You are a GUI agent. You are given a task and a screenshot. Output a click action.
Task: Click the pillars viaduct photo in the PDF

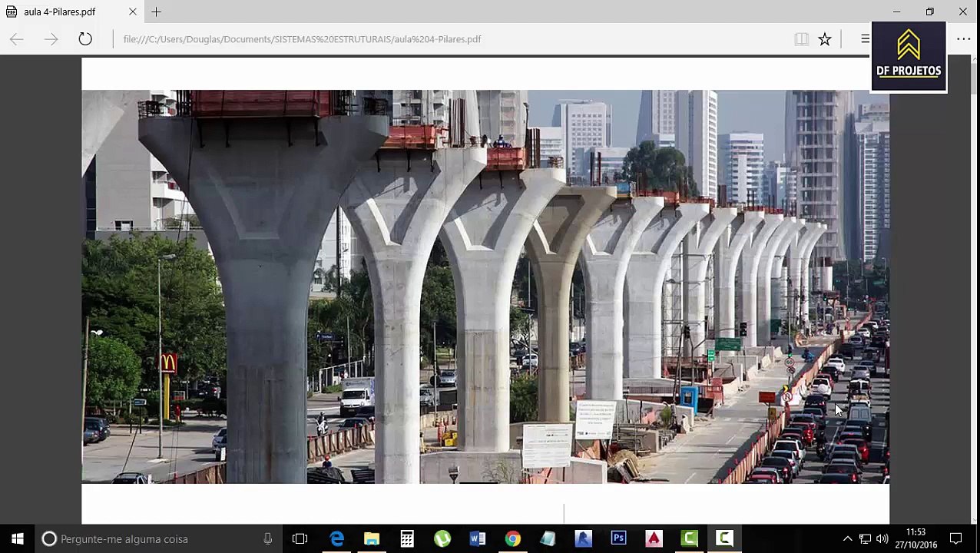point(485,286)
